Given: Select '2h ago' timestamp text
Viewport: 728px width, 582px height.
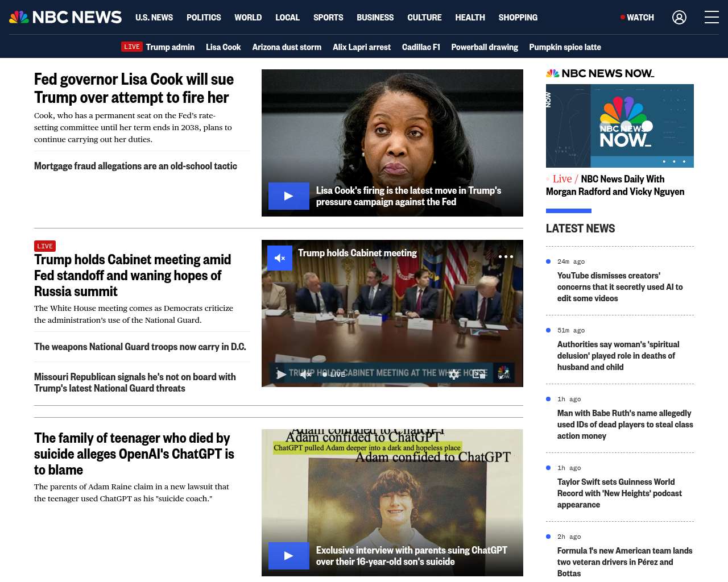Looking at the screenshot, I should click(569, 537).
